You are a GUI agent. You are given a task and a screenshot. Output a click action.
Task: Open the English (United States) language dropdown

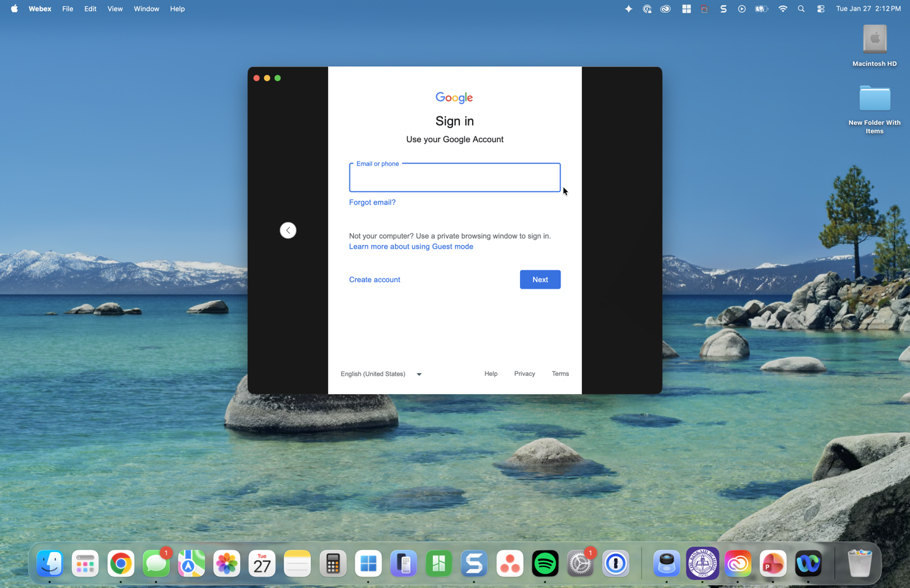381,374
